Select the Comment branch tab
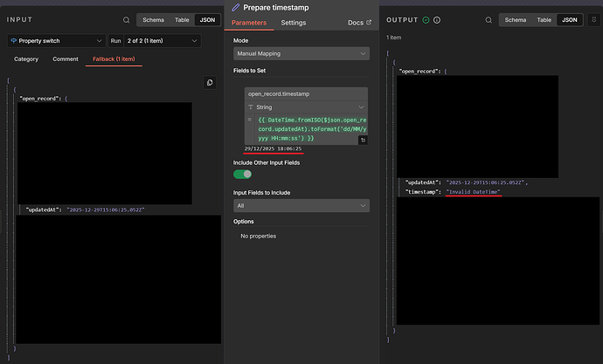Viewport: 603px width, 364px height. [66, 59]
